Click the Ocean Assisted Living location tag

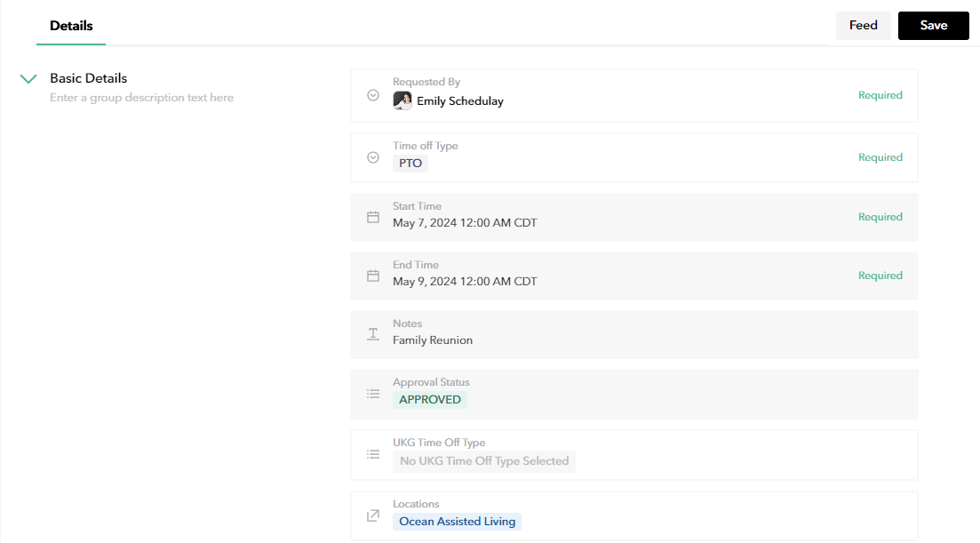(x=457, y=522)
